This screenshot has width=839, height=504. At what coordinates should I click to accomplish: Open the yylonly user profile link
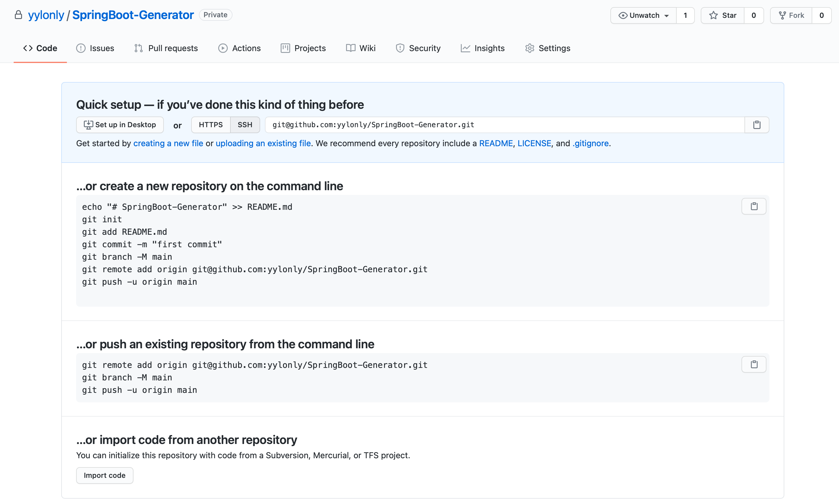46,15
